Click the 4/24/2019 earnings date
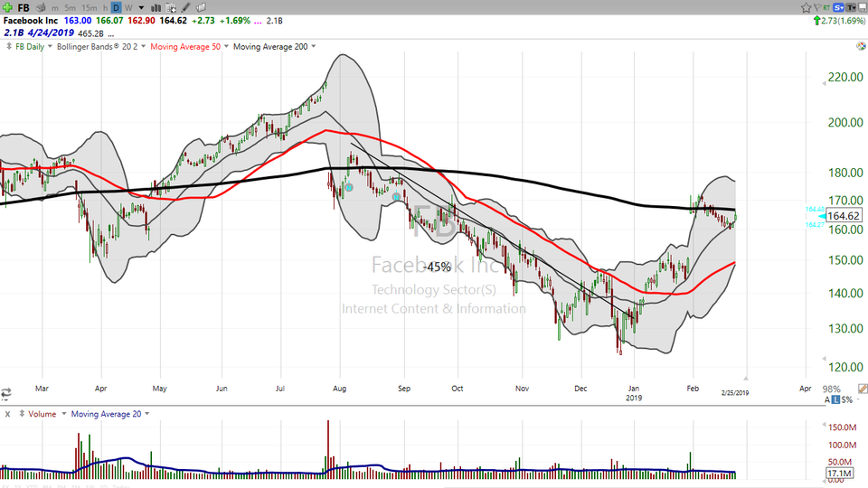This screenshot has width=868, height=488. (51, 33)
